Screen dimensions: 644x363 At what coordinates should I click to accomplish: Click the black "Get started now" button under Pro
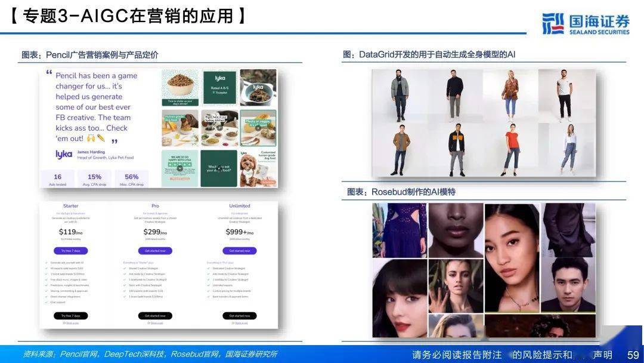coord(155,316)
